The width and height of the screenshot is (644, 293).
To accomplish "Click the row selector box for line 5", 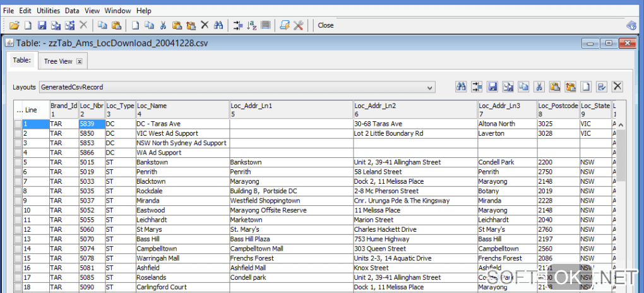I will [x=18, y=162].
